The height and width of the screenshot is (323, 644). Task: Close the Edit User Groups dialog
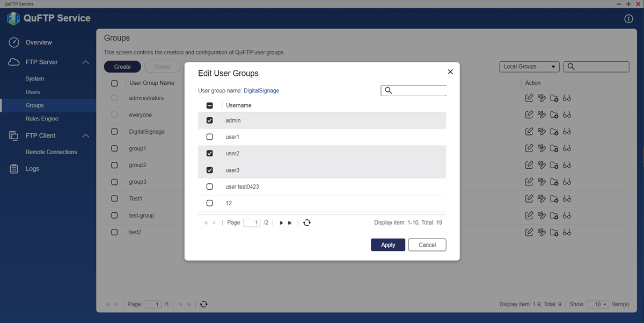coord(450,71)
